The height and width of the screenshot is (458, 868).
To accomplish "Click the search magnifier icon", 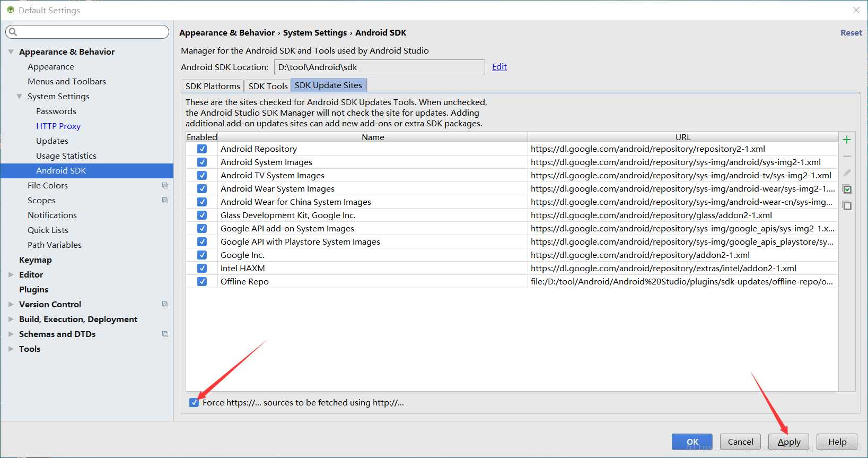I will 13,32.
